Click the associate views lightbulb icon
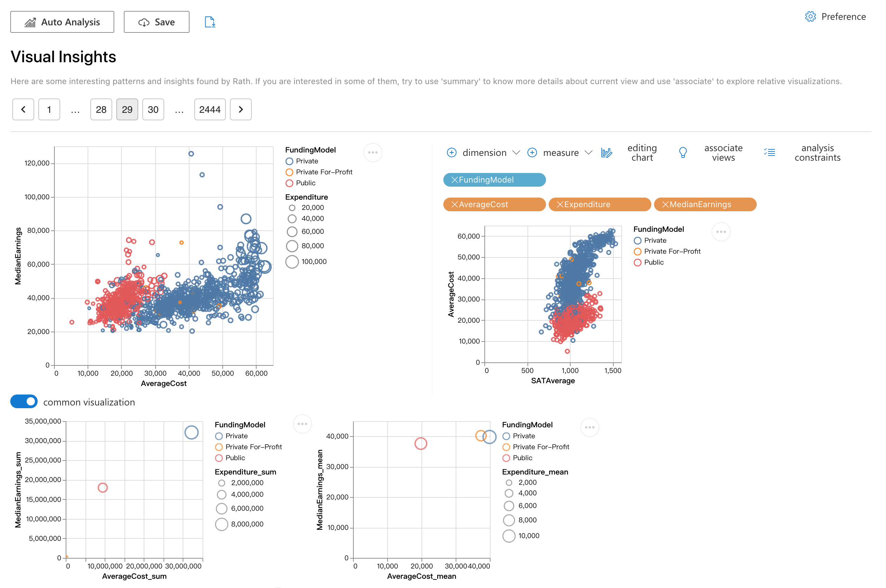 click(683, 152)
